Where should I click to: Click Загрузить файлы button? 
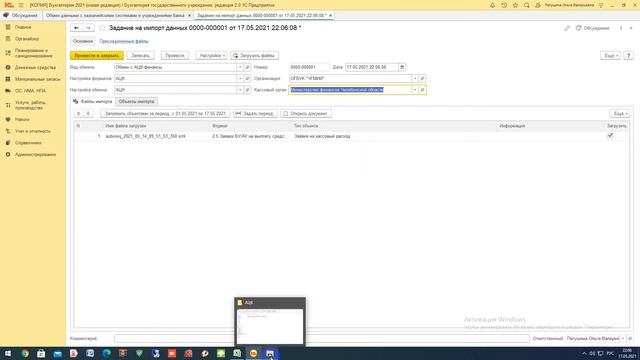coord(254,56)
